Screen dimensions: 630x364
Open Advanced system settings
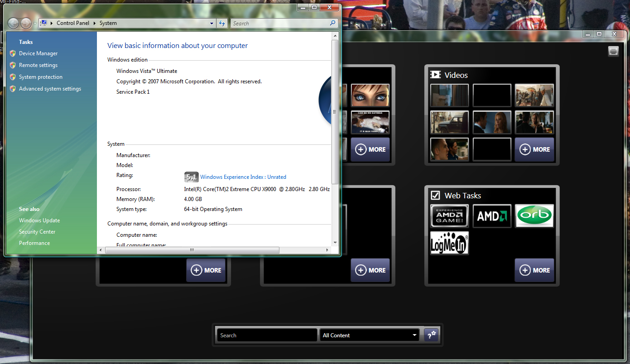[x=50, y=89]
